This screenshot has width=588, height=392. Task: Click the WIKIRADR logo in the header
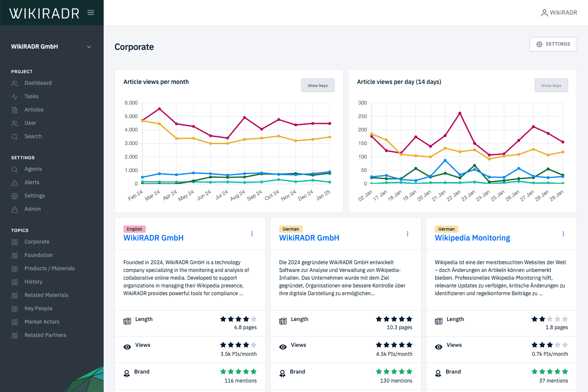click(x=44, y=13)
